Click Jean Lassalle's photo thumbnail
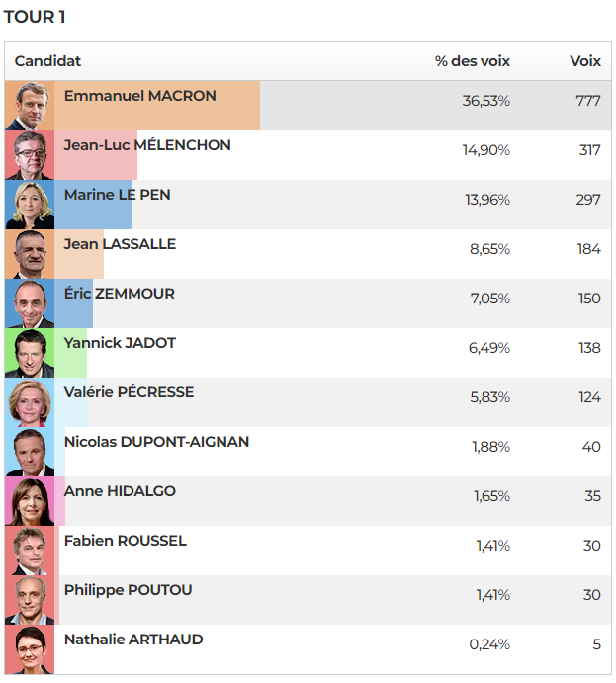The width and height of the screenshot is (616, 683). [30, 254]
